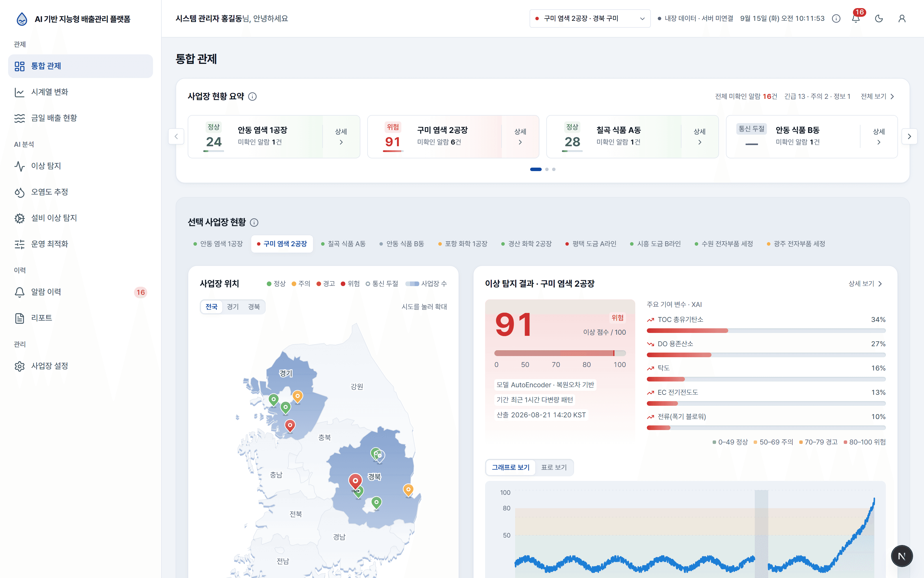Switch to 그래프로 보기 view
Screen dimensions: 924x578
(511, 468)
